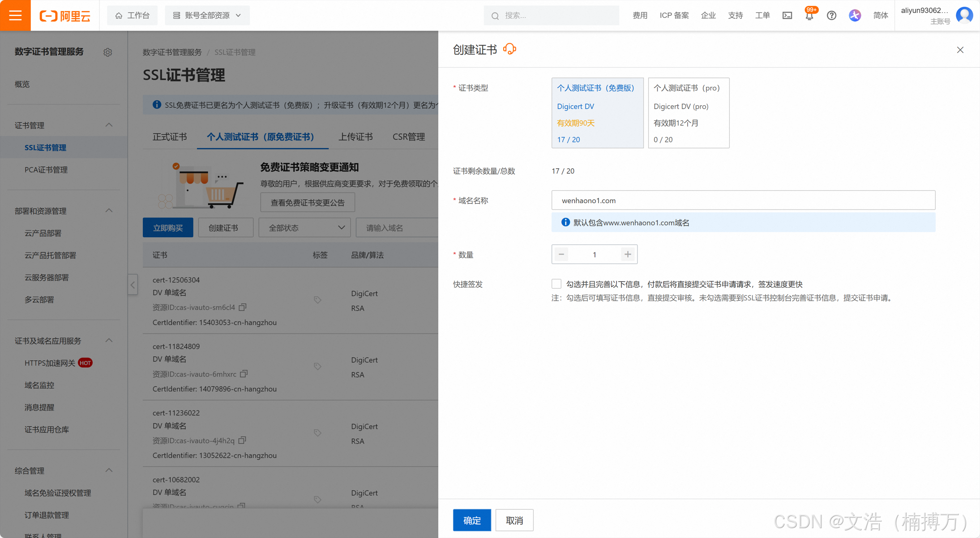Switch to the uploaded certificates tab
The image size is (980, 538).
(355, 137)
